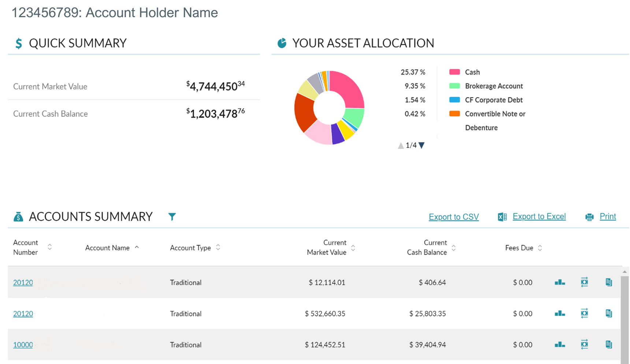Click the money transfer icon on the first account row
Viewport: 630px width, 364px height.
point(584,282)
